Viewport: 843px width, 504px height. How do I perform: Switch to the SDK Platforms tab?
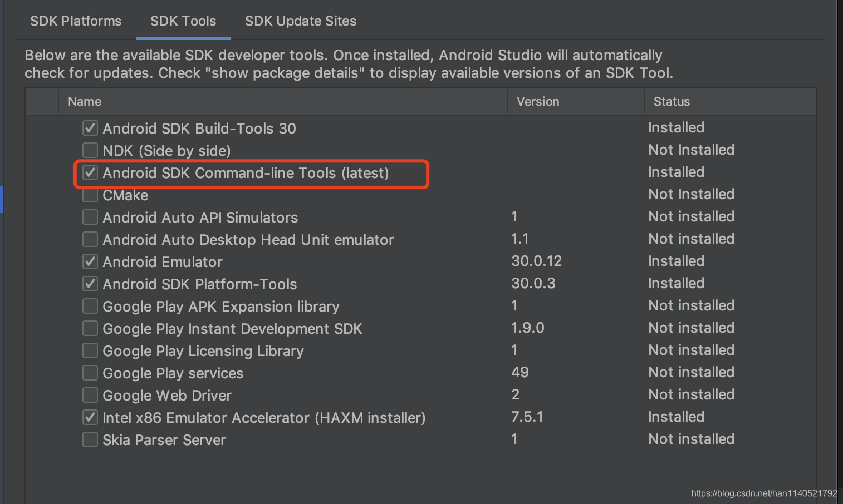(x=75, y=21)
